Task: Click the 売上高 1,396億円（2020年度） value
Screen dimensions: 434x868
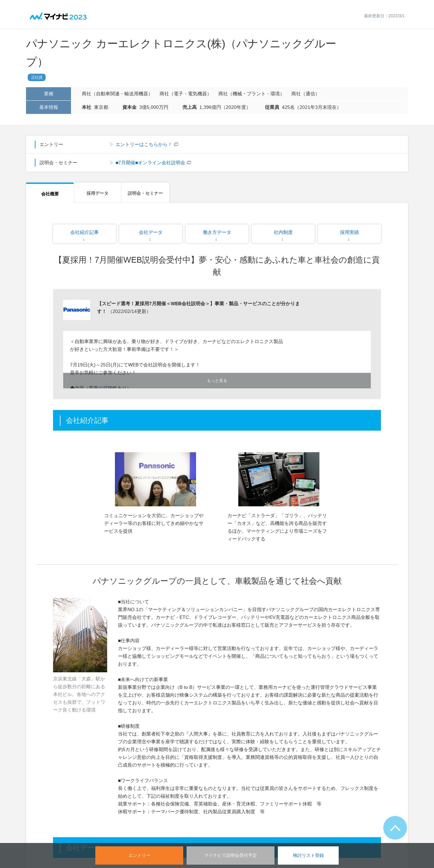Action: [x=216, y=107]
